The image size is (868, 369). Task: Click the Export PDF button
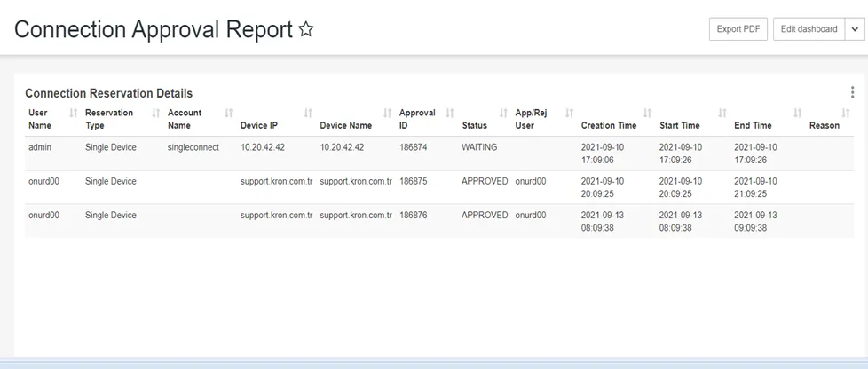tap(738, 29)
